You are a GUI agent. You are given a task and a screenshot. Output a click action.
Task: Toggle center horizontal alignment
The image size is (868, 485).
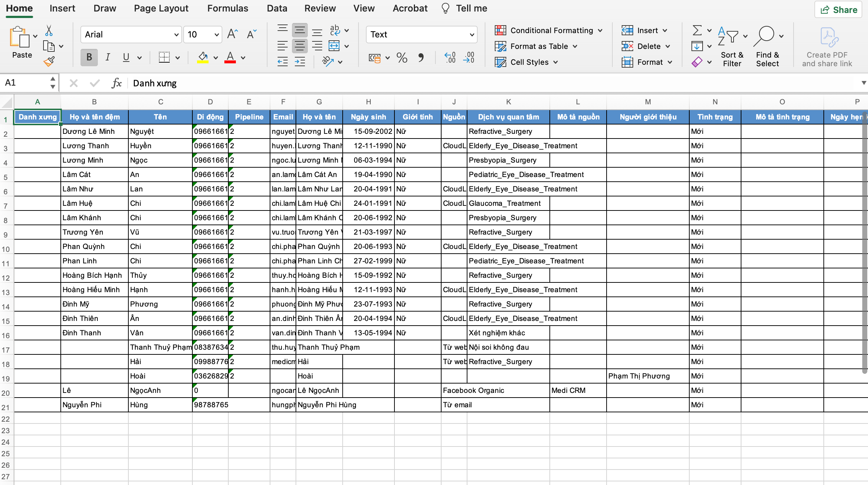click(x=300, y=46)
